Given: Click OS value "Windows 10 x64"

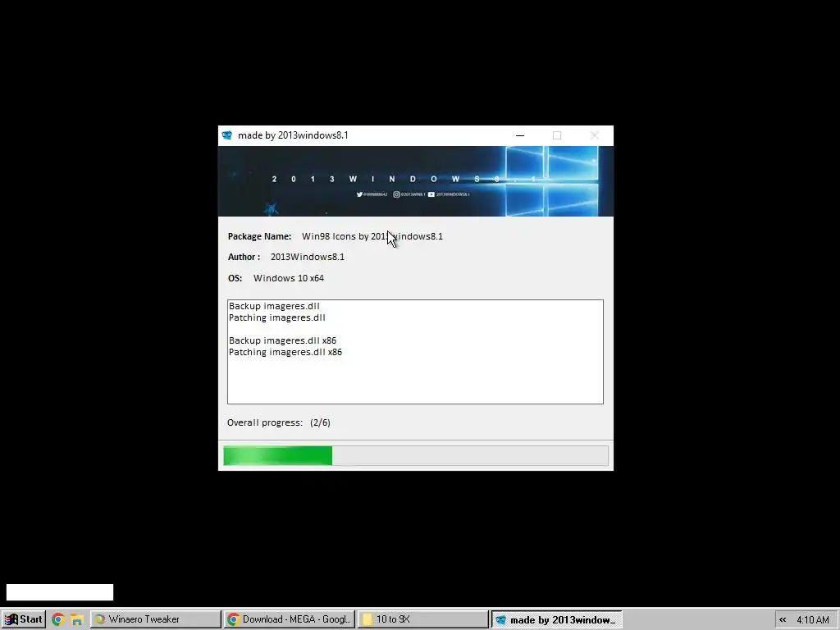Looking at the screenshot, I should click(x=289, y=278).
